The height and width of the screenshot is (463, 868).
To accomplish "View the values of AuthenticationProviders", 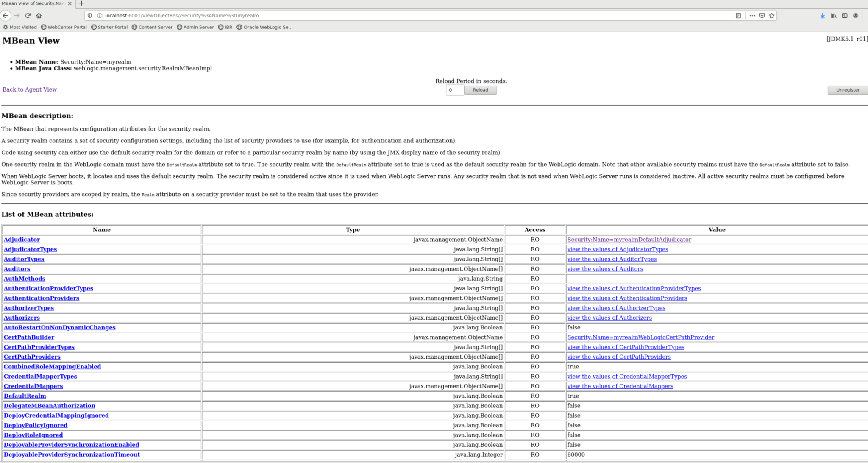I will pos(627,298).
